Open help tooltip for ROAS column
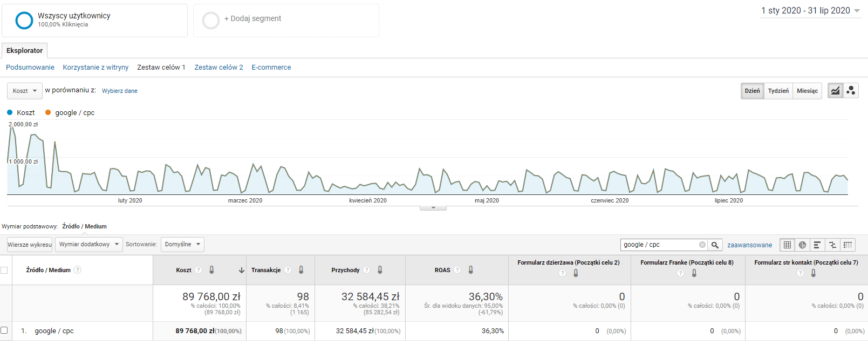Screen dimensions: 868x344 tap(457, 270)
